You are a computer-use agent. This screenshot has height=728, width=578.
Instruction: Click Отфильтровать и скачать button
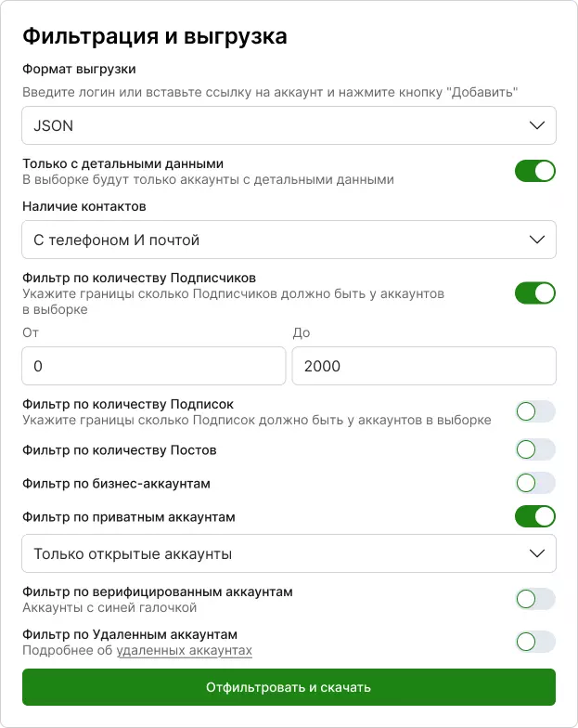pos(289,687)
